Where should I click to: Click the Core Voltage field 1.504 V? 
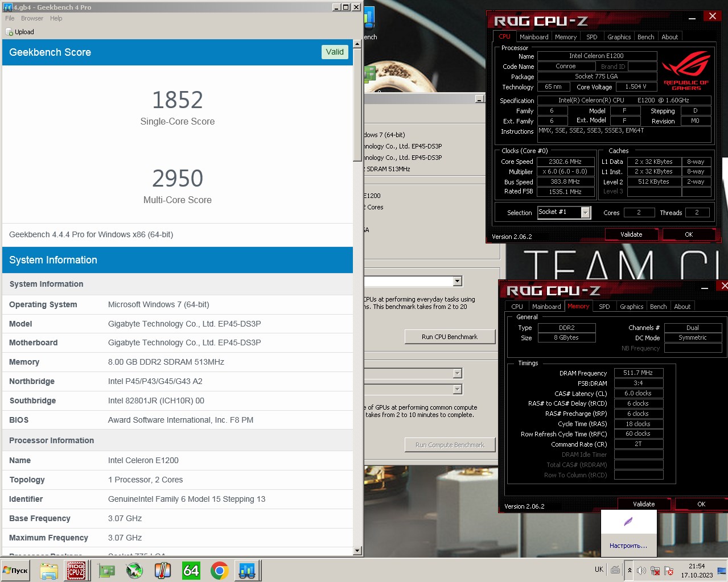[636, 87]
